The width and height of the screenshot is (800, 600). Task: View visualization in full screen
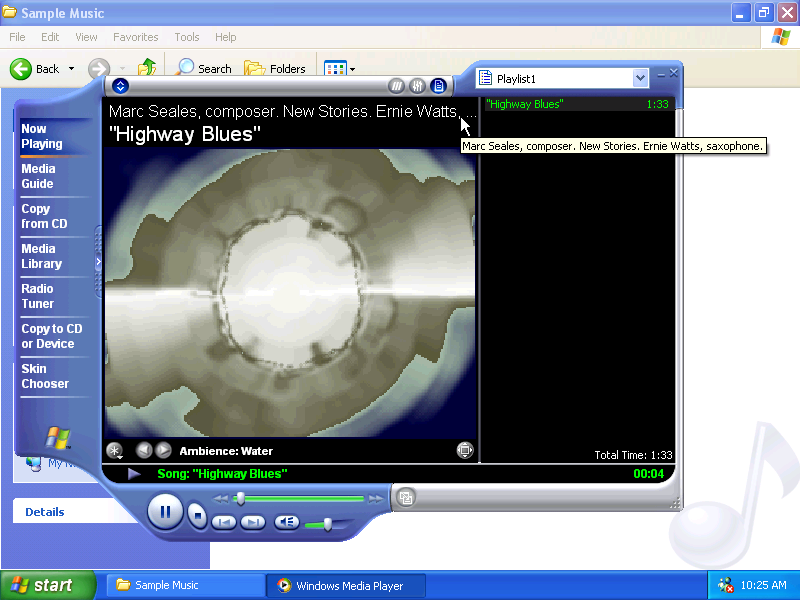[465, 450]
